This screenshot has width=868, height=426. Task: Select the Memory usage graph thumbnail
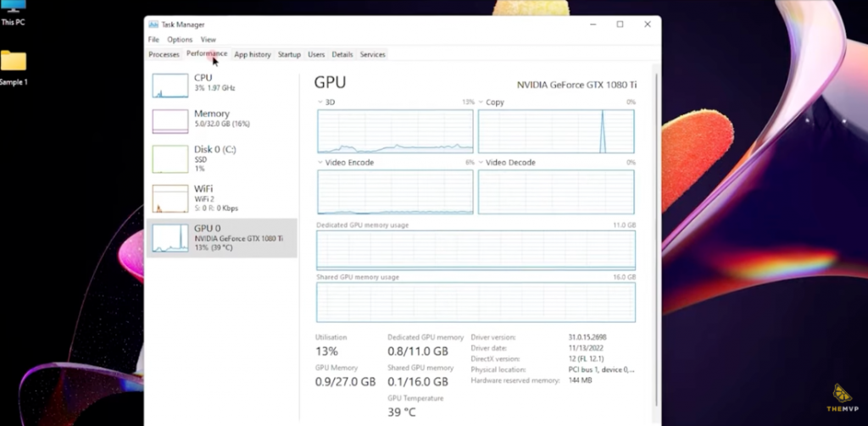tap(170, 121)
